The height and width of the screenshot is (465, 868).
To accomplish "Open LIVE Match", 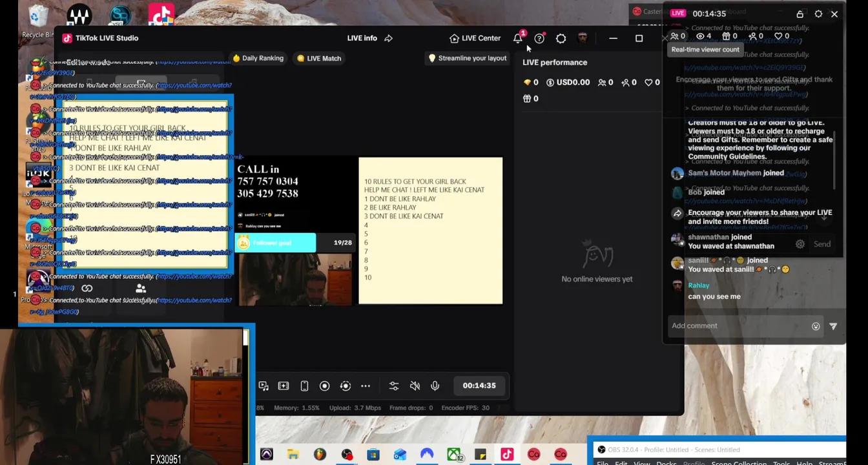I will 319,58.
